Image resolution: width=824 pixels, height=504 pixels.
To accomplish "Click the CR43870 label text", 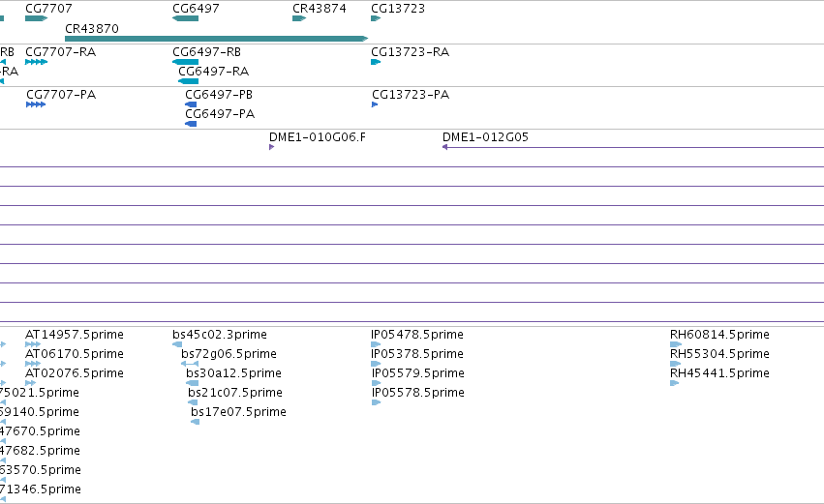I will 91,28.
